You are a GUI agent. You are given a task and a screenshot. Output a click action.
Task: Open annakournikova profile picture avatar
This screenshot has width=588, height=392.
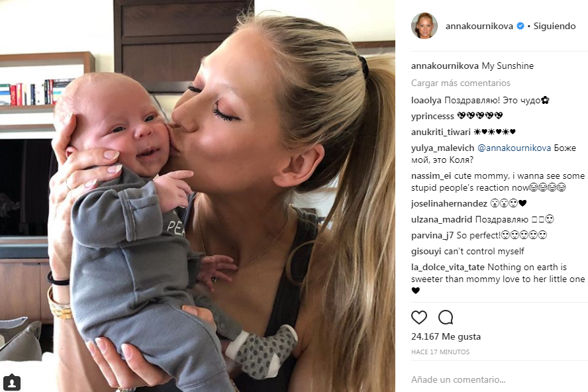[x=424, y=26]
